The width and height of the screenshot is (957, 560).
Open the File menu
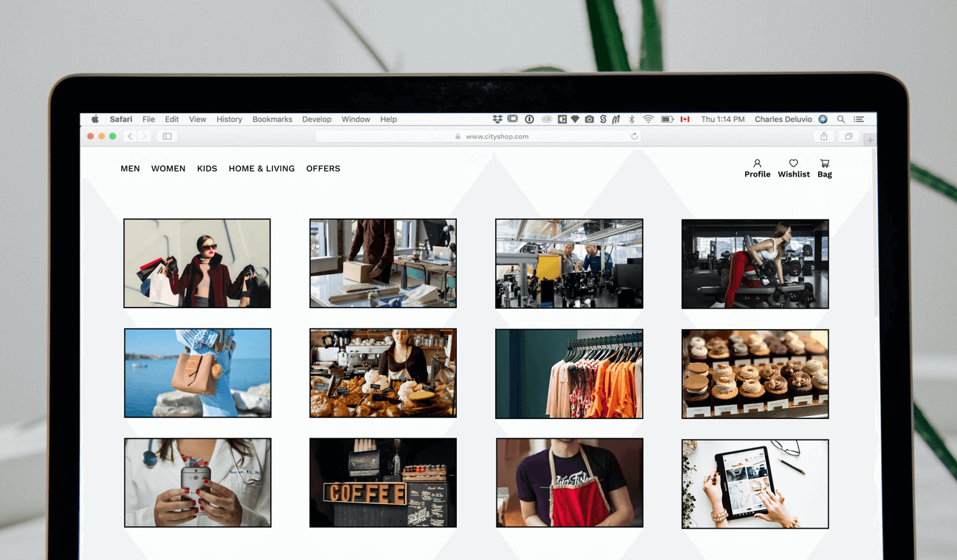point(149,119)
